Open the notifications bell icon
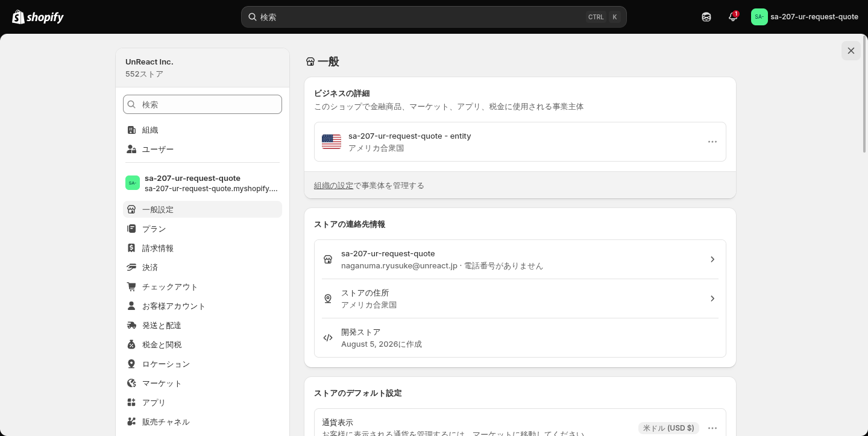The image size is (868, 436). tap(733, 17)
